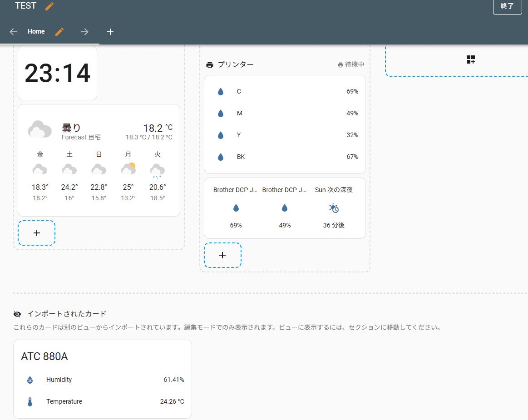Click the pencil icon next to Home tab

59,32
